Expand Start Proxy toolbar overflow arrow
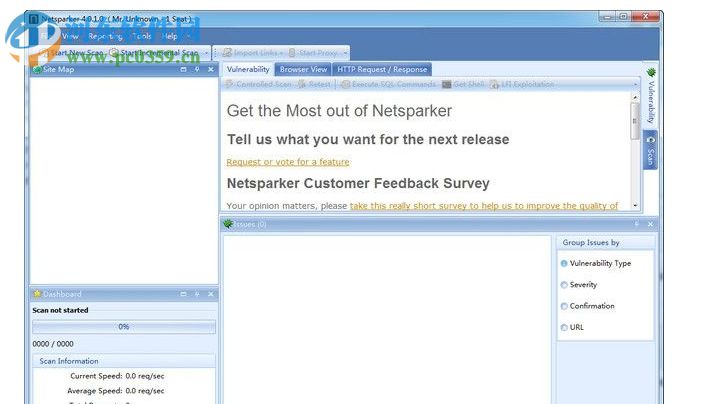 [345, 53]
